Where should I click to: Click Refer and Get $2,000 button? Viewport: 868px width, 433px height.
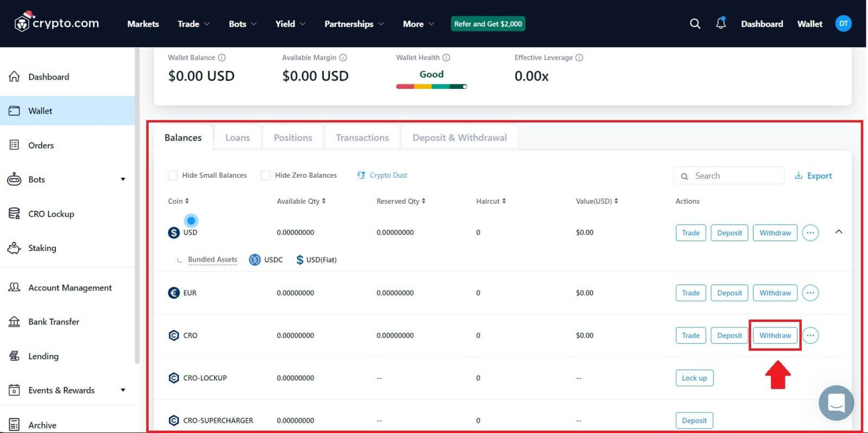click(488, 24)
